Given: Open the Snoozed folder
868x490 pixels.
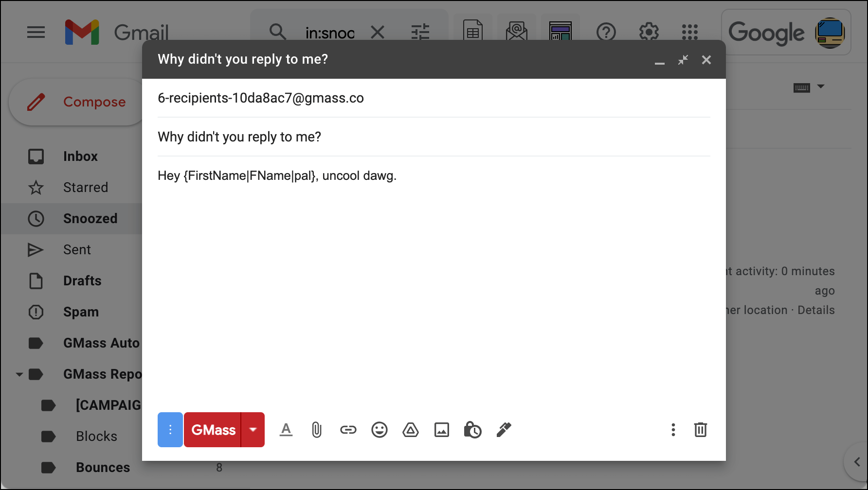Looking at the screenshot, I should click(x=90, y=219).
